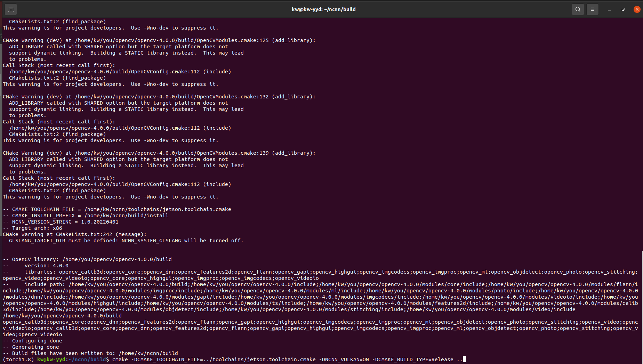The height and width of the screenshot is (364, 643).
Task: Minimize the terminal window
Action: (609, 10)
